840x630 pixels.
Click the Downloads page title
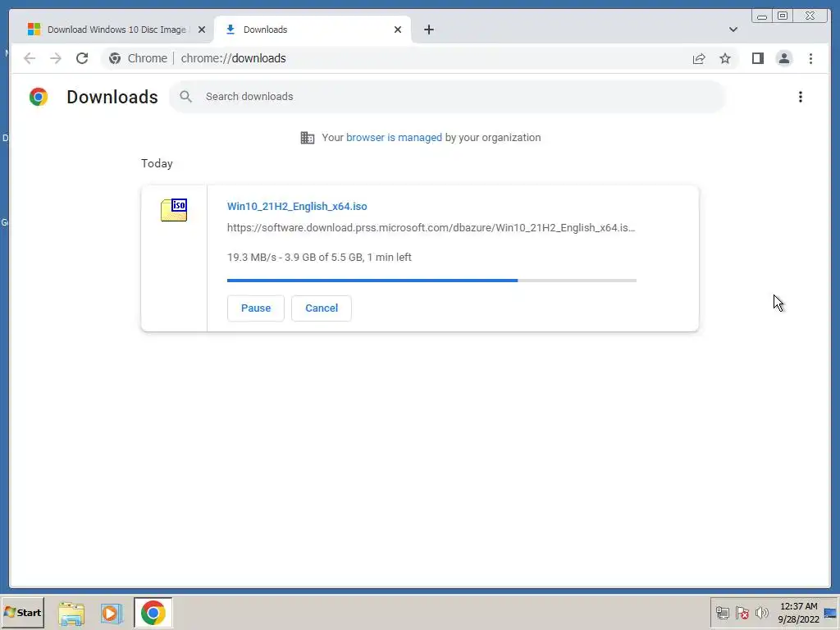[x=112, y=97]
